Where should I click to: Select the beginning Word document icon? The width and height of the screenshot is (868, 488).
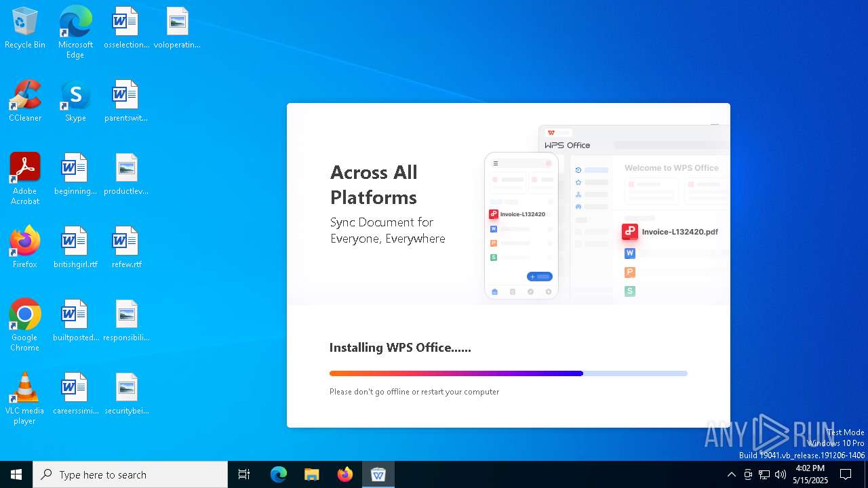[x=75, y=174]
